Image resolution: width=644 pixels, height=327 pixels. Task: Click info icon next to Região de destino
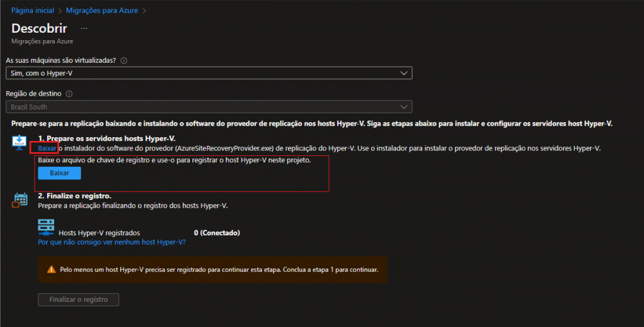pyautogui.click(x=69, y=94)
